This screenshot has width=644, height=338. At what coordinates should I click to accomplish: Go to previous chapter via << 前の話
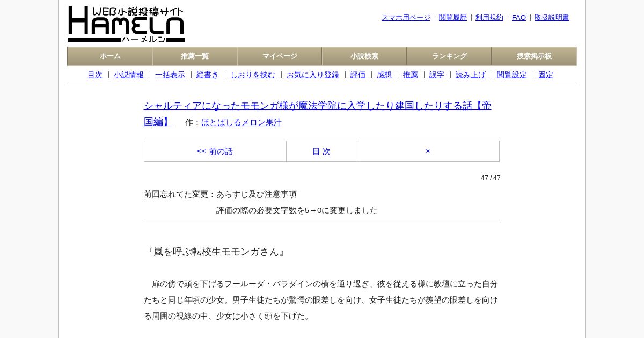(215, 151)
